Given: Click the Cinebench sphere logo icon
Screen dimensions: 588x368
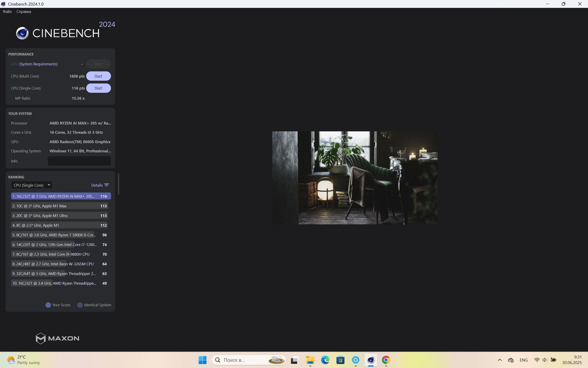Looking at the screenshot, I should click(22, 33).
